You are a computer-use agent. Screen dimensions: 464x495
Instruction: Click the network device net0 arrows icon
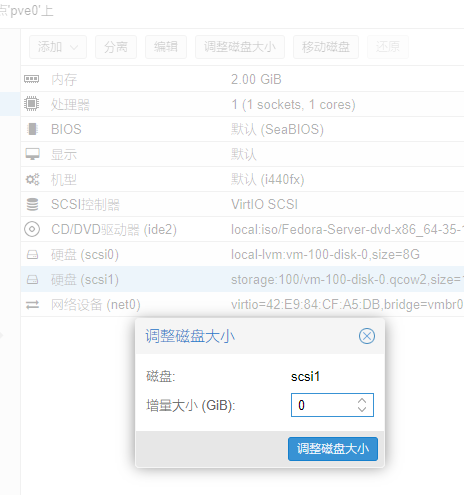point(32,305)
